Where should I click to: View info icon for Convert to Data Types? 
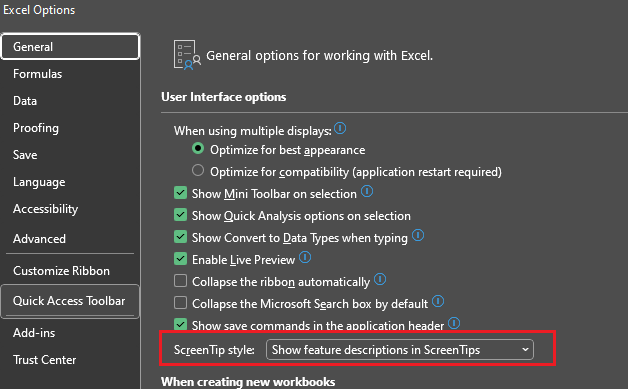418,235
